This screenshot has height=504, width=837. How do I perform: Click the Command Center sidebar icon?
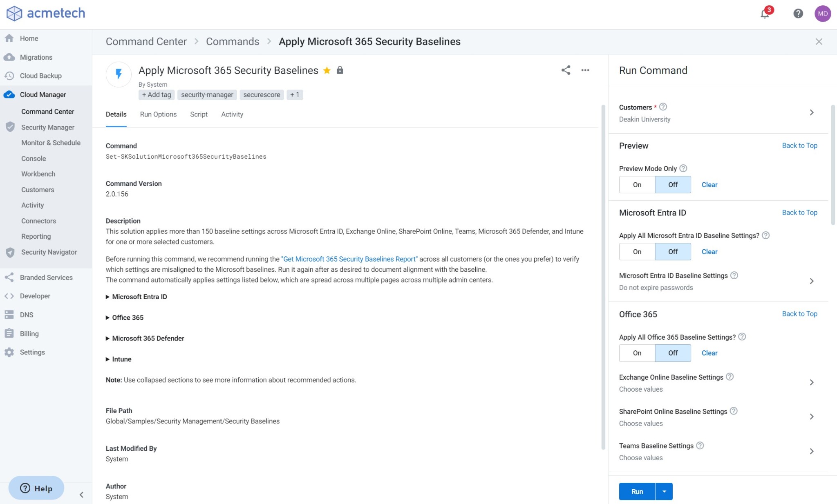point(47,111)
